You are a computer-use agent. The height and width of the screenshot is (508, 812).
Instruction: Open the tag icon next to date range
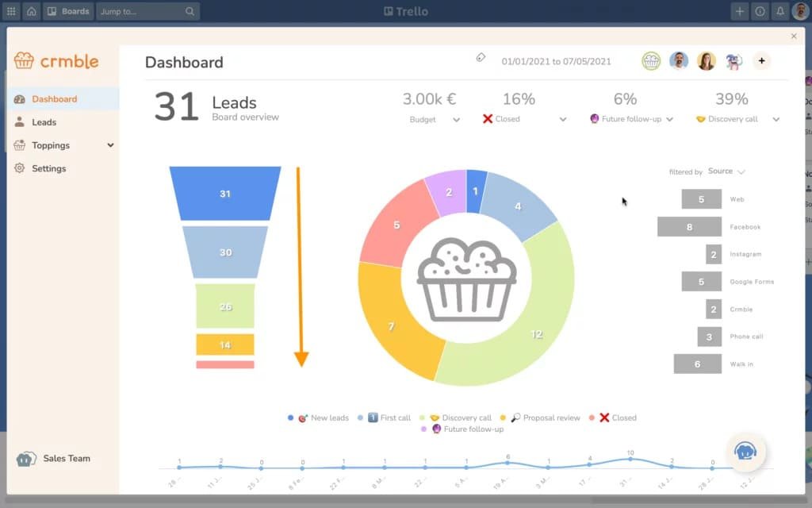[x=481, y=58]
